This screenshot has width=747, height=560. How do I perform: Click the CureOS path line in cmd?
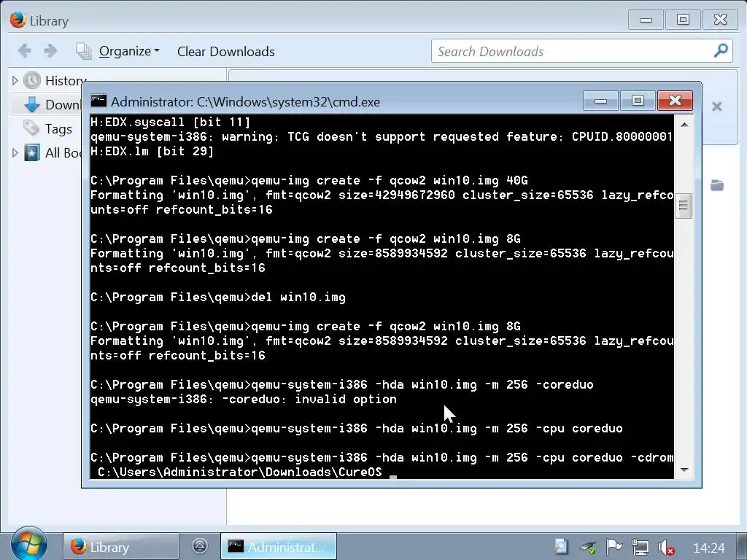(x=239, y=472)
